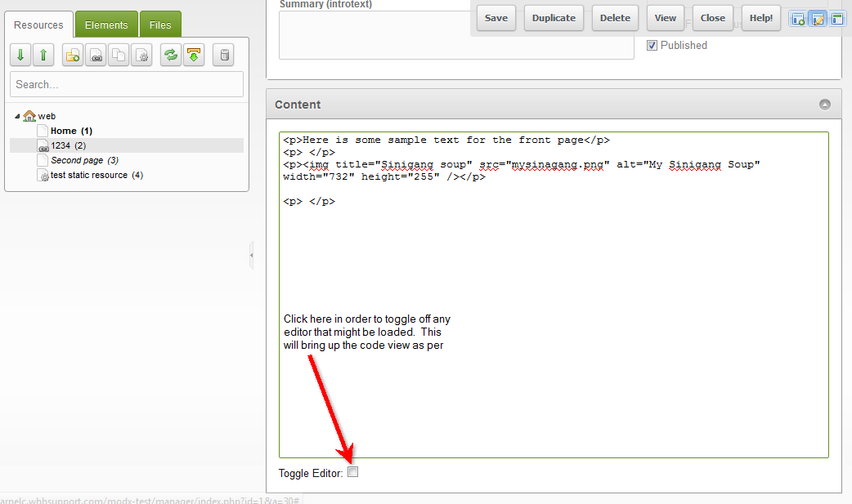Create a new weblink icon
The height and width of the screenshot is (504, 852).
pos(96,56)
